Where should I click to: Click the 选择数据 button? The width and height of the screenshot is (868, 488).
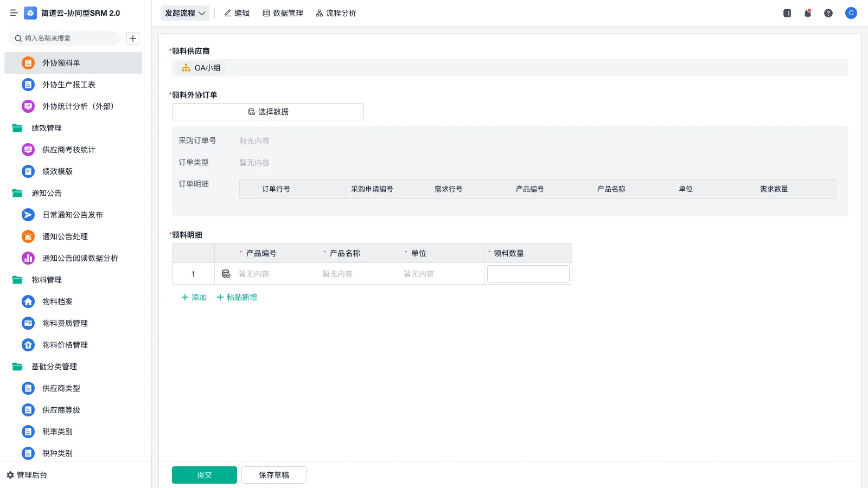pyautogui.click(x=268, y=112)
